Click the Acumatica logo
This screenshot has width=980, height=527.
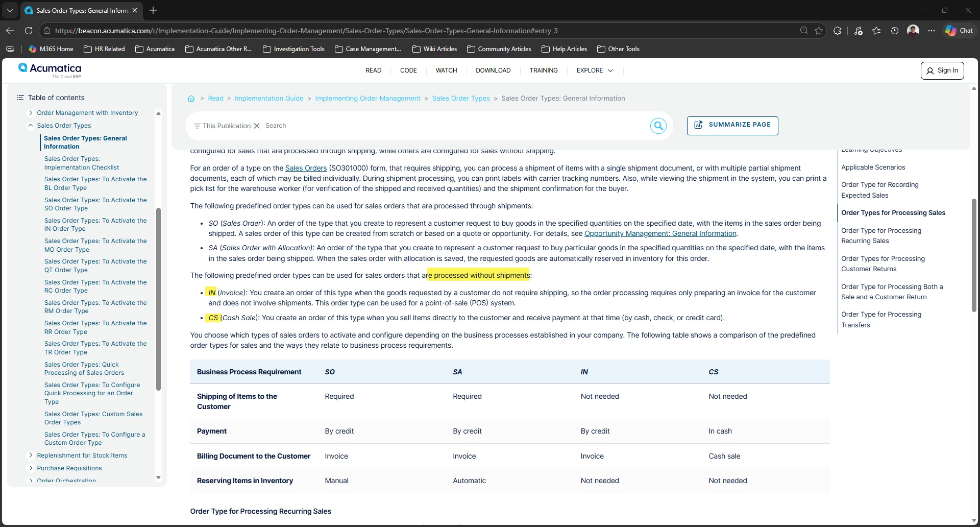click(50, 70)
